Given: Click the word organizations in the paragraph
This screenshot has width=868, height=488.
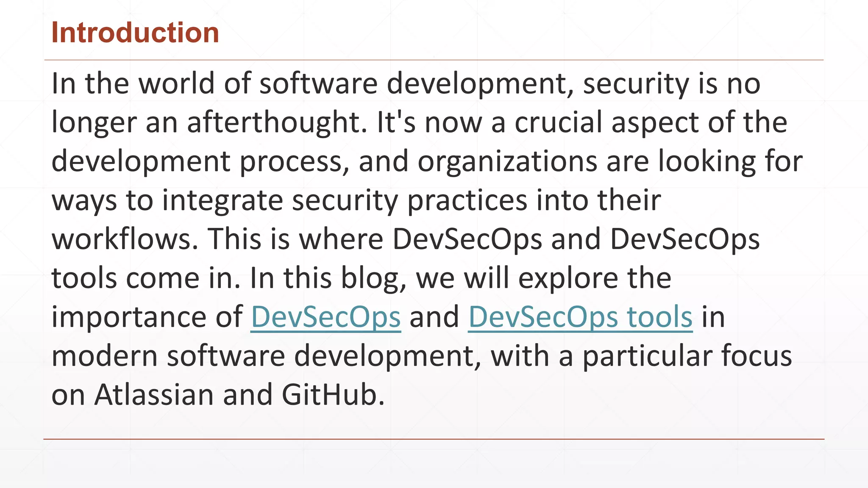Looking at the screenshot, I should click(x=507, y=161).
